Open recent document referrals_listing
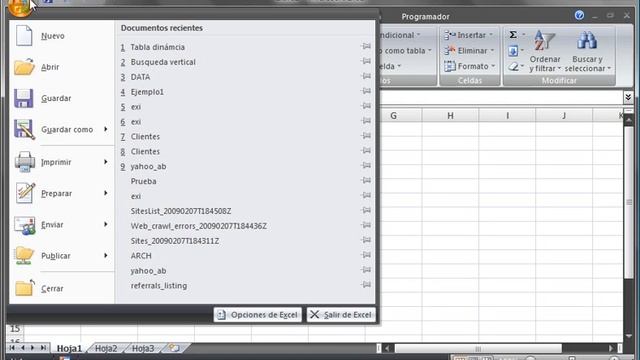This screenshot has height=360, width=640. [159, 286]
